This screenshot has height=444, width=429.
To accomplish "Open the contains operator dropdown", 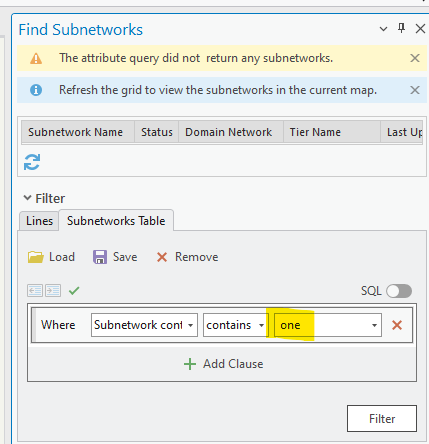I will (236, 325).
